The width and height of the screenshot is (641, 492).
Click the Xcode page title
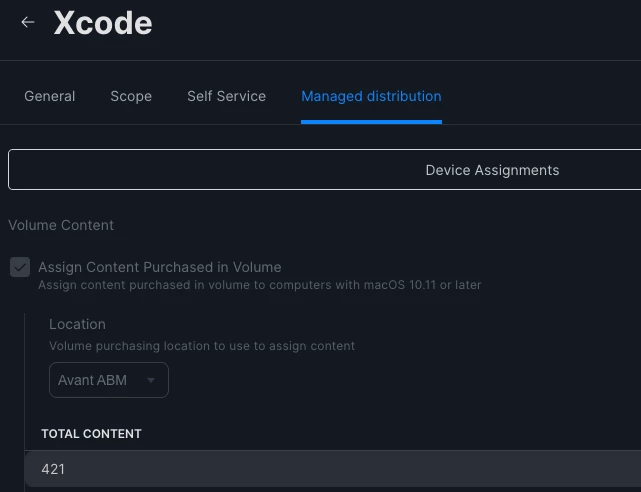103,23
